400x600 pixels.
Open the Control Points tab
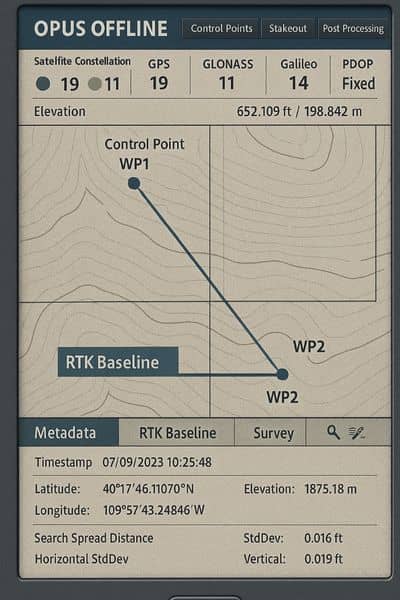coord(221,29)
